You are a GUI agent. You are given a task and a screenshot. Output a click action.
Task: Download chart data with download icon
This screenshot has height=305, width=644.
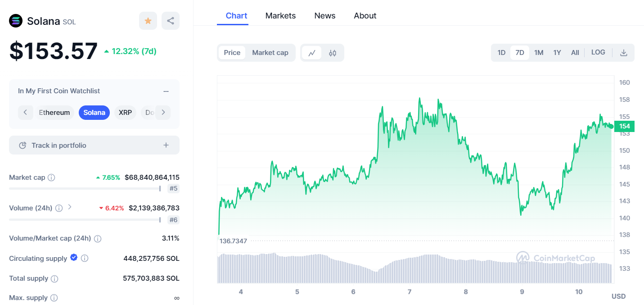point(624,53)
